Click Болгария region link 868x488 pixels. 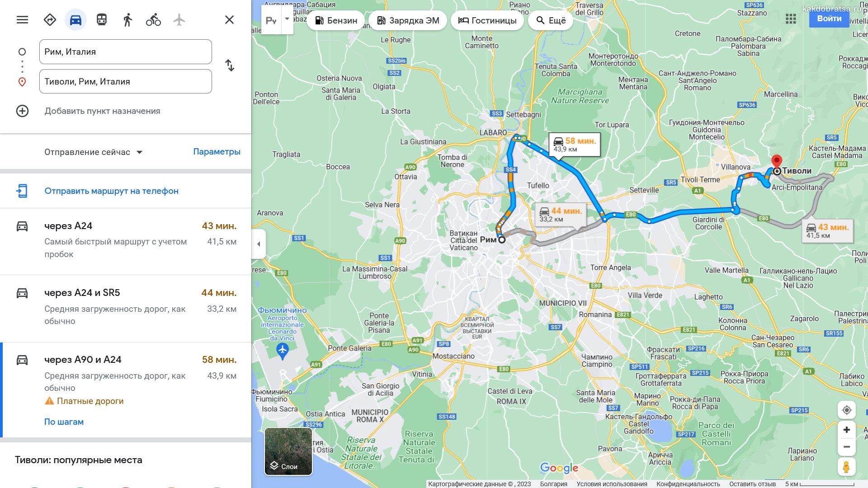tap(553, 484)
